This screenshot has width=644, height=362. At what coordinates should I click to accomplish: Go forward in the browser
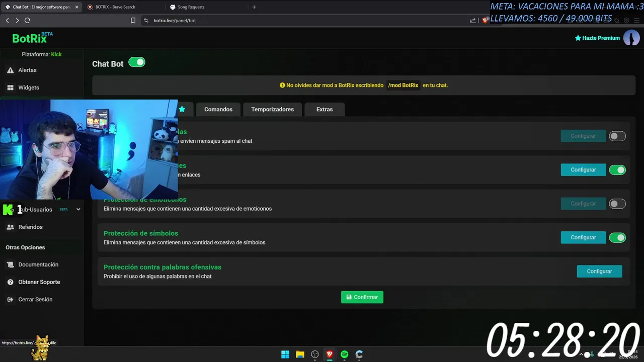[17, 21]
